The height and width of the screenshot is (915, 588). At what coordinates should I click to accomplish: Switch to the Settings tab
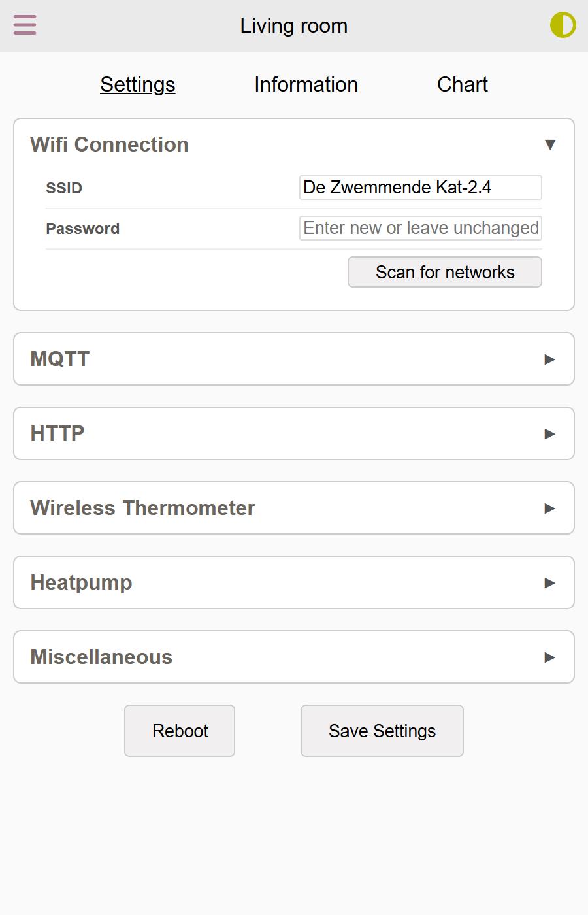tap(138, 84)
